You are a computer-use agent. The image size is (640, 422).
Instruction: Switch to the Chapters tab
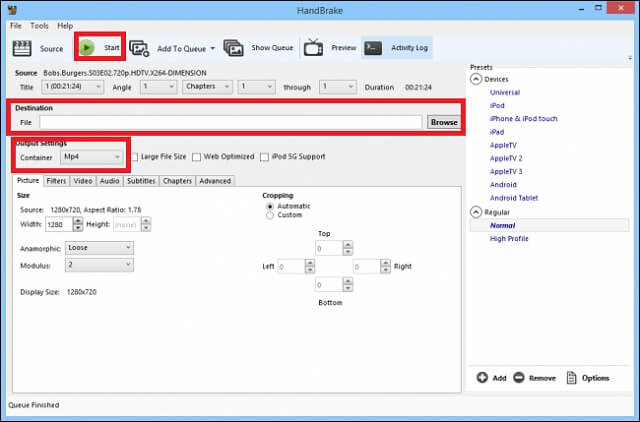[177, 181]
